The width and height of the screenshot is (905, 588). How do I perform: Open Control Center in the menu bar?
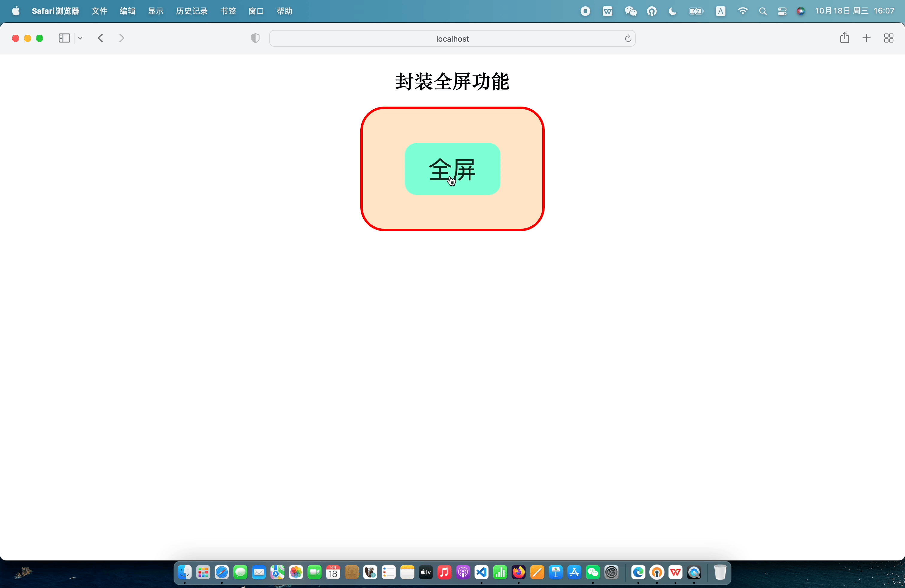pos(782,11)
